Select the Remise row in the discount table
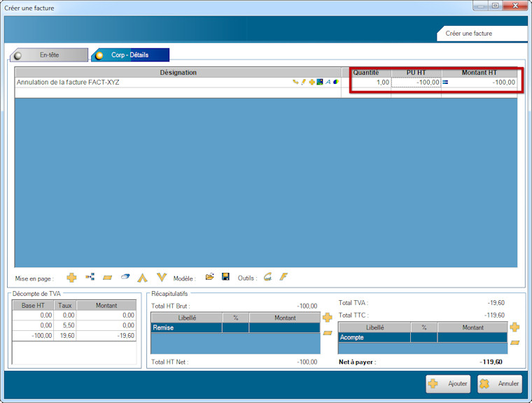The width and height of the screenshot is (532, 403). 186,327
